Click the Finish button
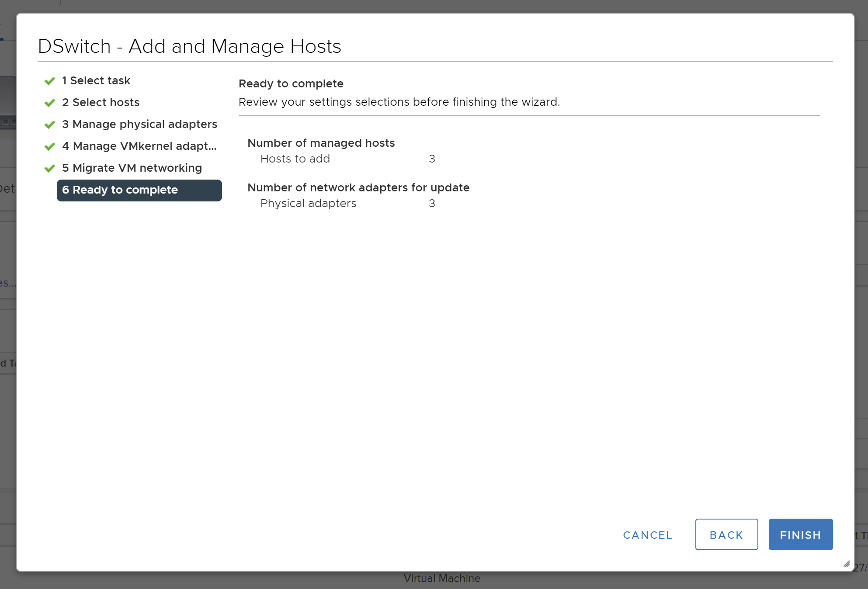This screenshot has width=868, height=589. tap(800, 534)
